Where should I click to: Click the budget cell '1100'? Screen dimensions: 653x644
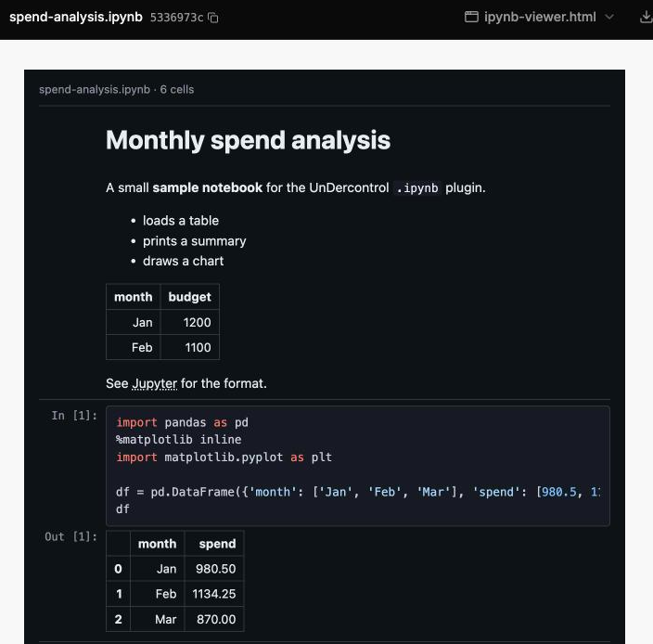click(190, 347)
